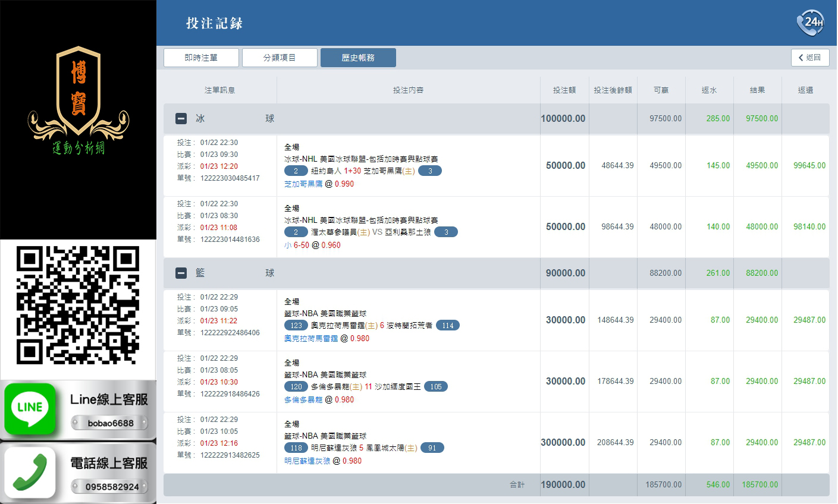Screen dimensions: 838x504
Task: Click team number badge 123
Action: [296, 326]
